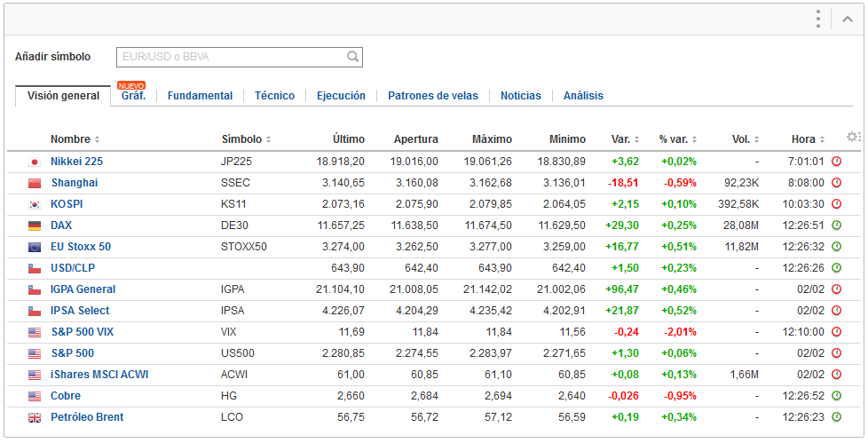Select the Visión general tab

click(x=63, y=96)
